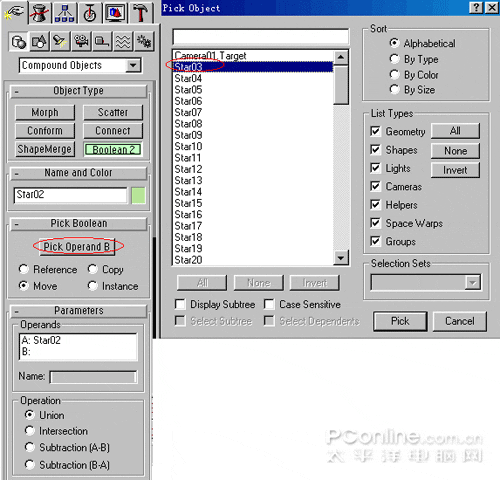Click the Star02 object name field
This screenshot has height=480, width=500.
pos(70,195)
